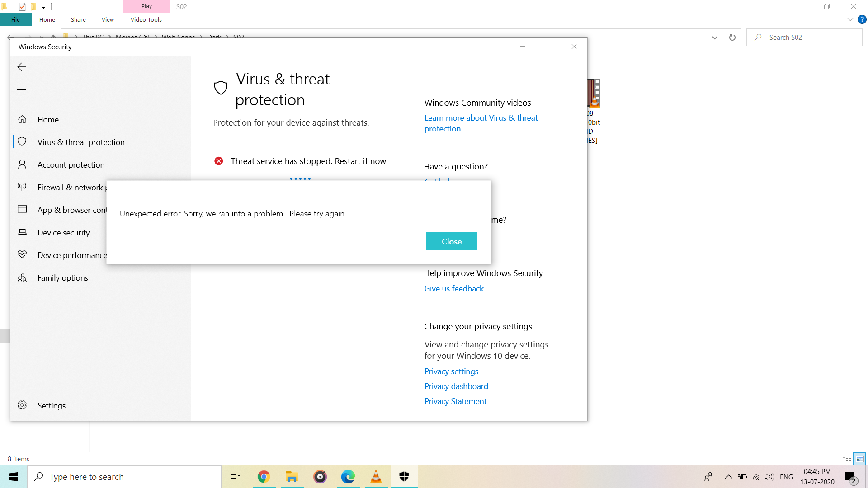Open Google Chrome from taskbar
The image size is (868, 488).
coord(264,477)
